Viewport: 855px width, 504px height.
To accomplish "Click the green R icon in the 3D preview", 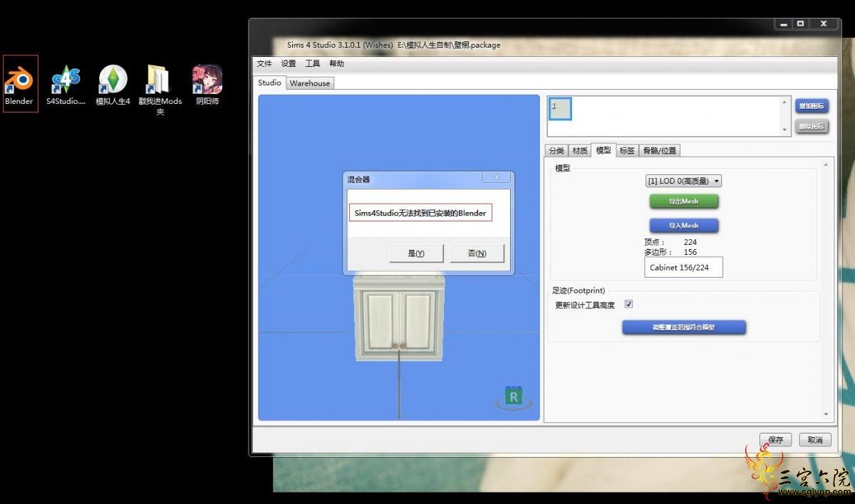I will [513, 398].
